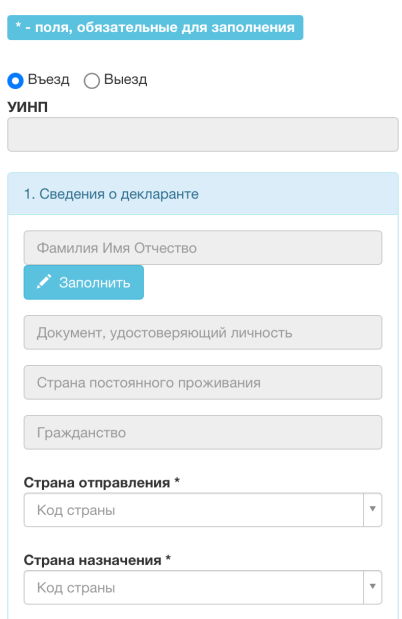Click the Документ, удостоверяющий личность field
This screenshot has height=619, width=402.
[x=203, y=332]
